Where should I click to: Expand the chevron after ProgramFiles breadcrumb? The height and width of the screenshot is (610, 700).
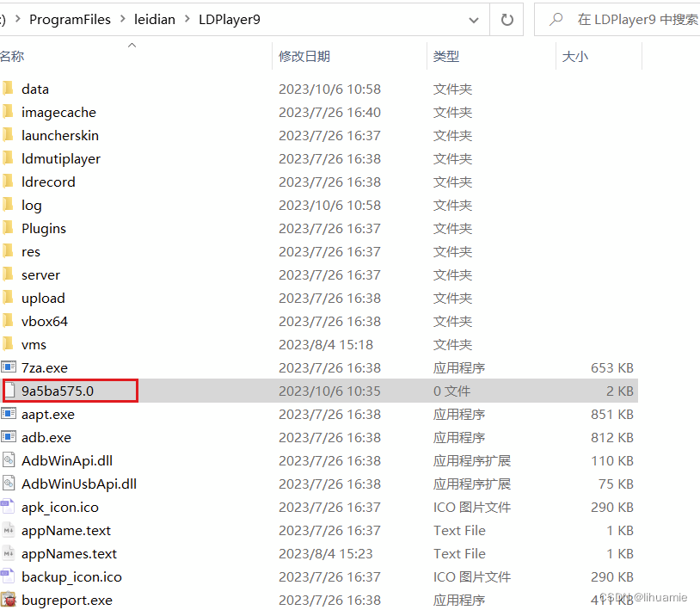pyautogui.click(x=122, y=19)
